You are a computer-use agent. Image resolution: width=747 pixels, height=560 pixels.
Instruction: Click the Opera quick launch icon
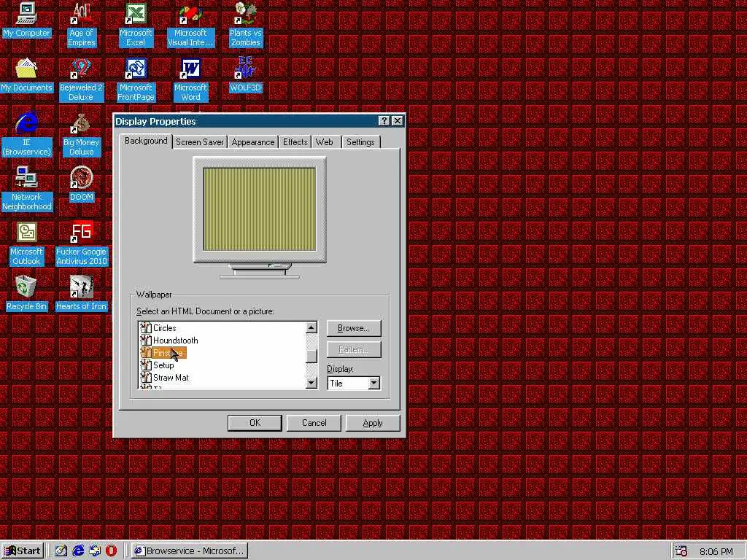click(112, 551)
